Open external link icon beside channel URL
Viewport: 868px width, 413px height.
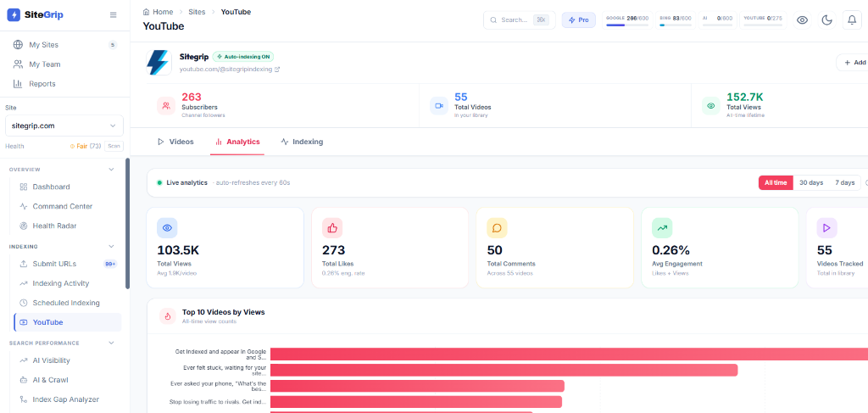[277, 70]
